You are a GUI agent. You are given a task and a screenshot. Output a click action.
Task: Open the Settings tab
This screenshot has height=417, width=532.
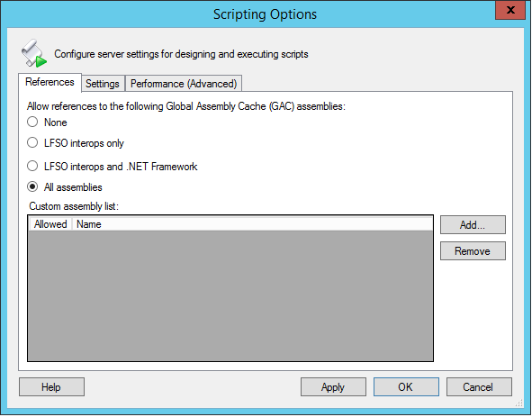pyautogui.click(x=103, y=84)
